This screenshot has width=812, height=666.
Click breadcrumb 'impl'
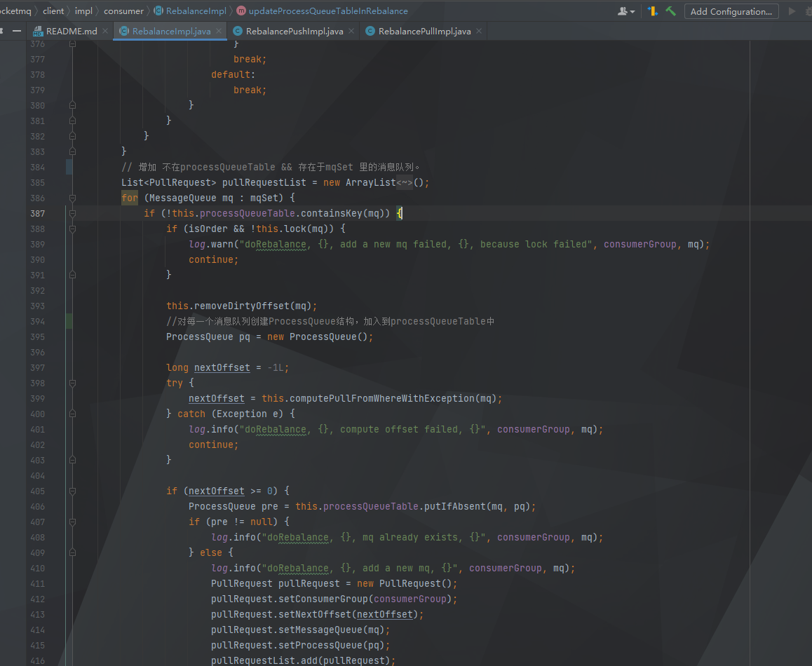83,11
